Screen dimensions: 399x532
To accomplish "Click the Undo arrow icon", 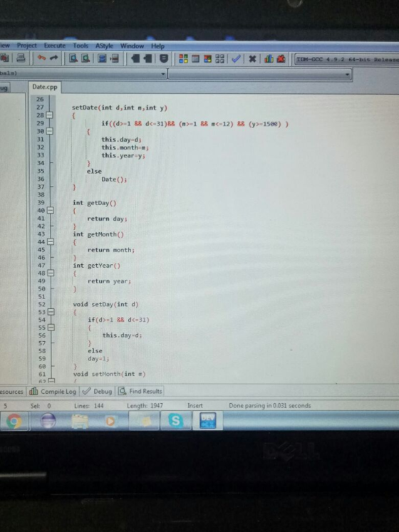I will (41, 58).
